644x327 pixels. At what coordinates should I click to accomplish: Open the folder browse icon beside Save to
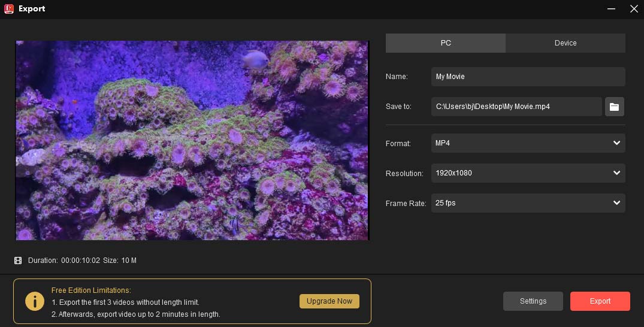pos(614,107)
